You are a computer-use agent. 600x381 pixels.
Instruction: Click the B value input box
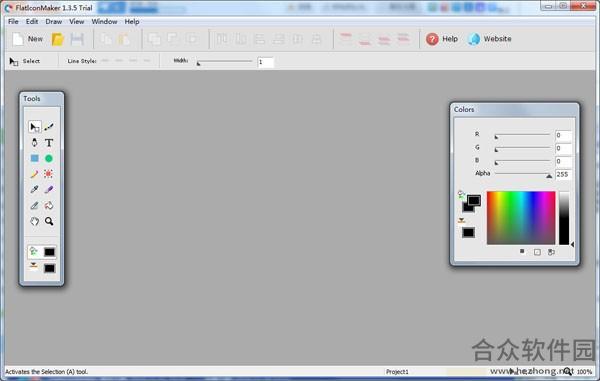[563, 161]
